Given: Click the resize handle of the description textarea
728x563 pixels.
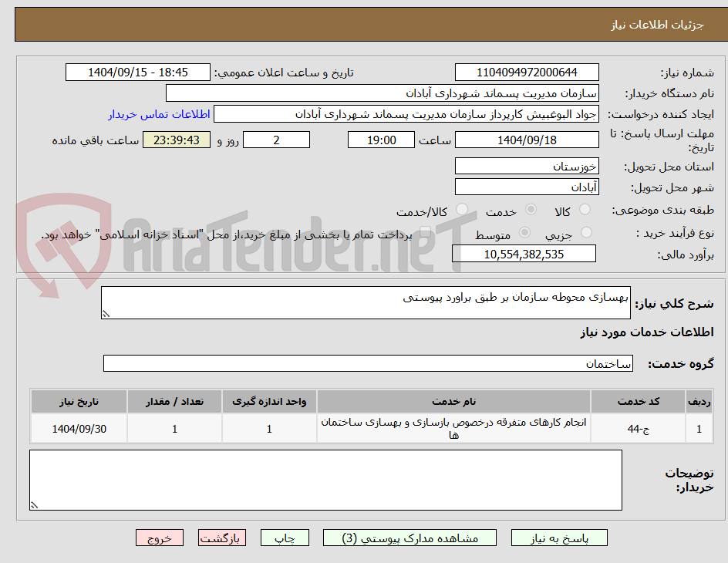Looking at the screenshot, I should pyautogui.click(x=107, y=313).
